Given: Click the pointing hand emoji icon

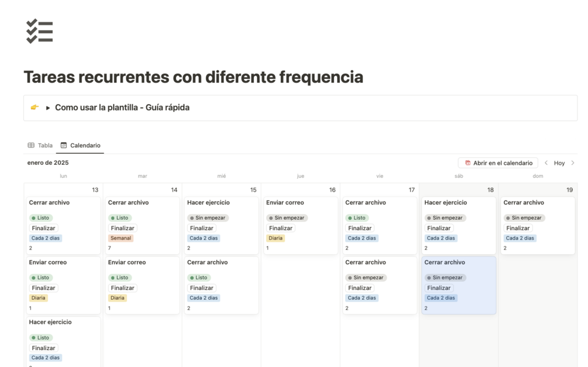Looking at the screenshot, I should [x=35, y=108].
